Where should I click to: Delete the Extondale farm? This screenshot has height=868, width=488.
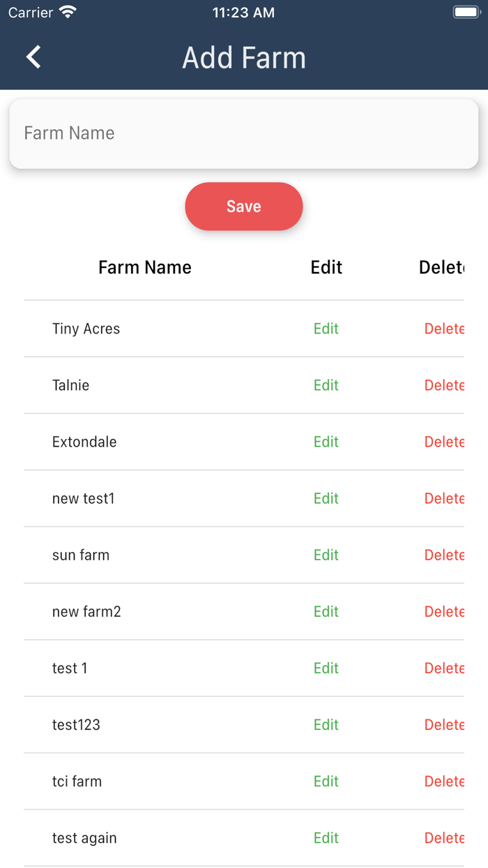pyautogui.click(x=444, y=442)
